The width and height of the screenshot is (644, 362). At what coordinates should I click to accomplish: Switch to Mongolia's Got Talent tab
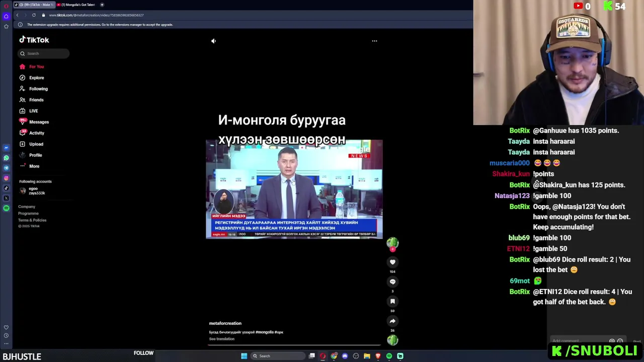[x=76, y=5]
